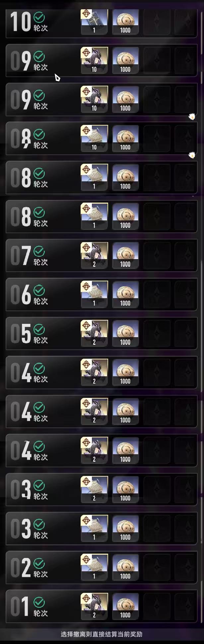Select the round 07 gold coin 1000 reward
This screenshot has height=644, width=204.
[x=125, y=255]
